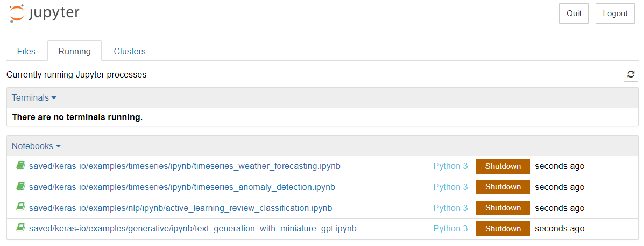Viewport: 644px width, 246px height.
Task: Quit the Jupyter server
Action: (x=574, y=13)
